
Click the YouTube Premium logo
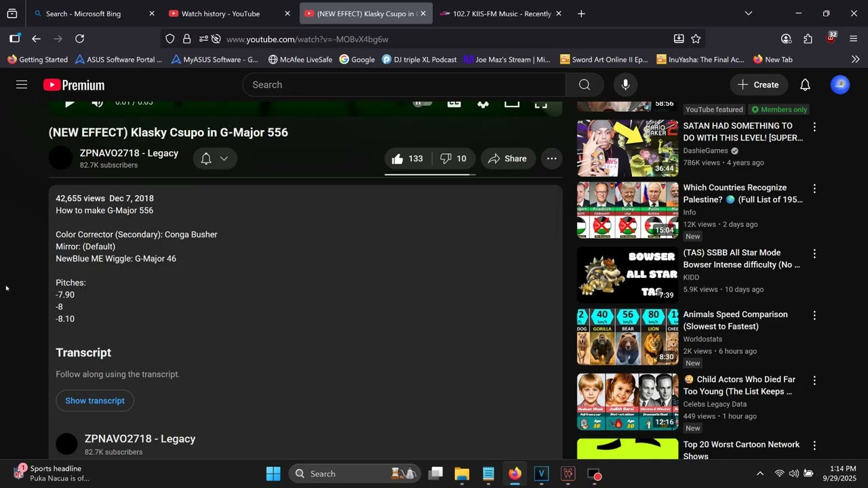[74, 85]
